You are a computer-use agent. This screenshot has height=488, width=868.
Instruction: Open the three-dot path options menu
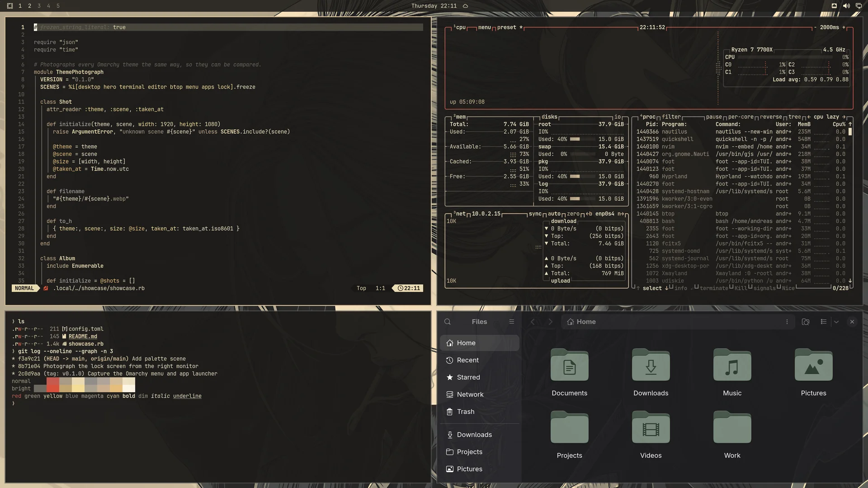point(787,322)
